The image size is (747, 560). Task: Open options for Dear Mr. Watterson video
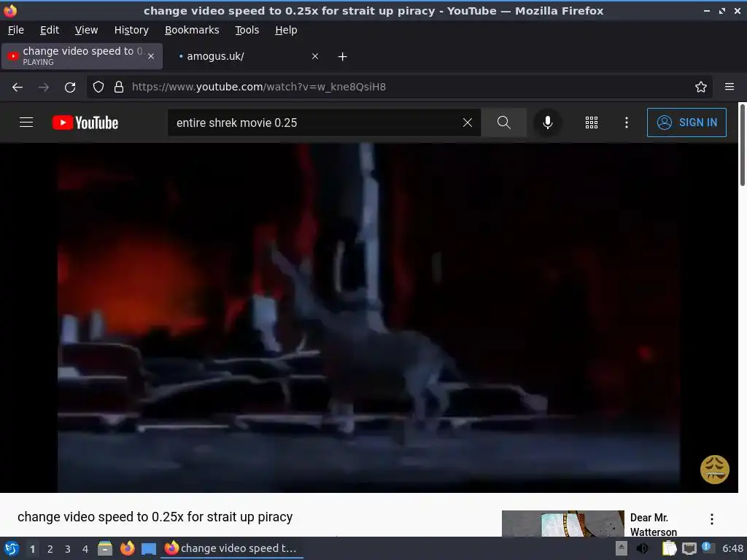(712, 519)
